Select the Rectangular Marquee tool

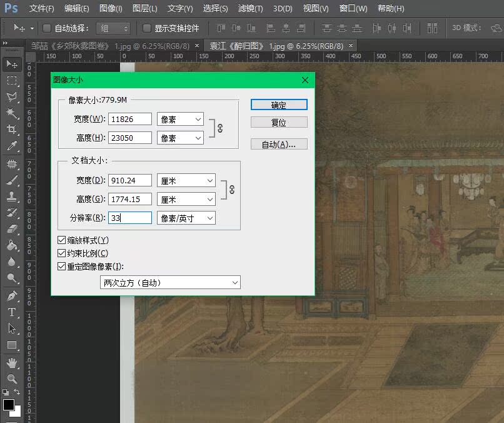pyautogui.click(x=12, y=81)
